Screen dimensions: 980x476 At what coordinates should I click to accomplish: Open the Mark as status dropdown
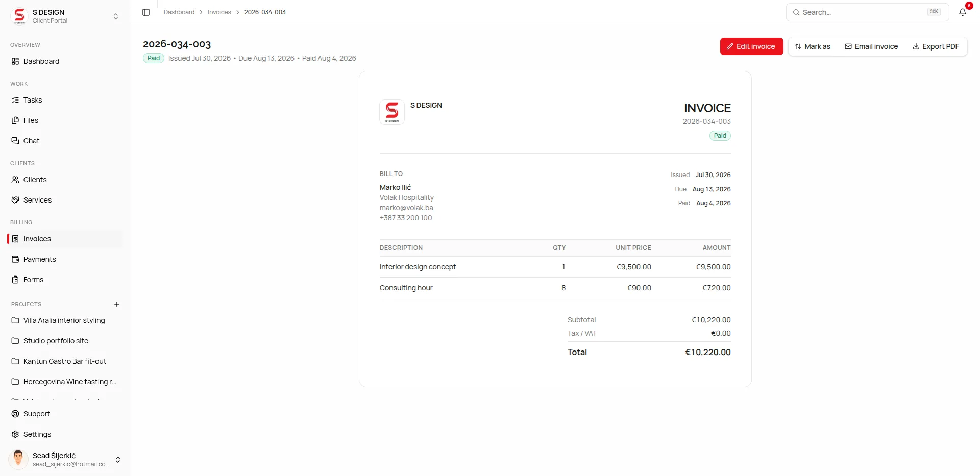pyautogui.click(x=813, y=46)
